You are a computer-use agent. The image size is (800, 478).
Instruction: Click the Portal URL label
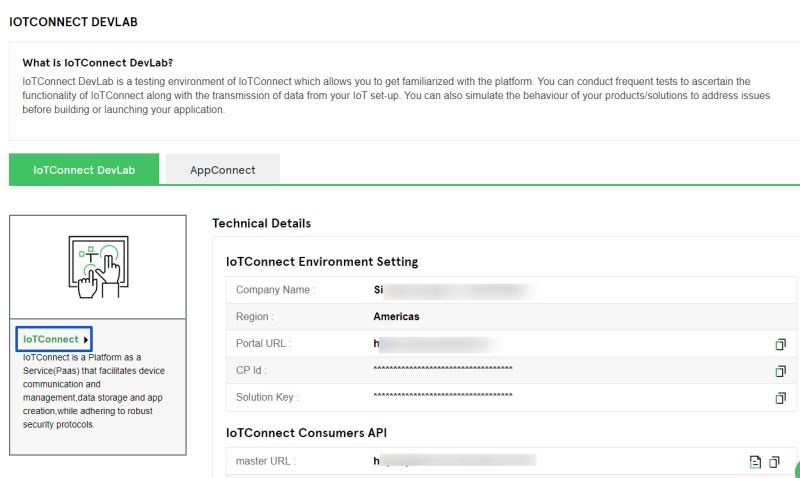(x=263, y=343)
